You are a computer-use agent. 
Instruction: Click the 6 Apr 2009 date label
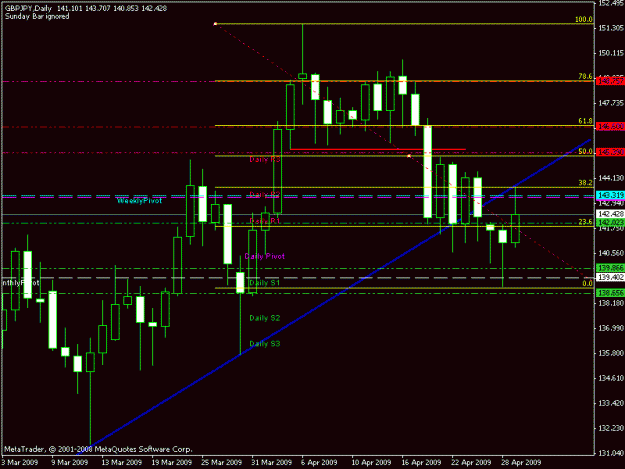[319, 462]
